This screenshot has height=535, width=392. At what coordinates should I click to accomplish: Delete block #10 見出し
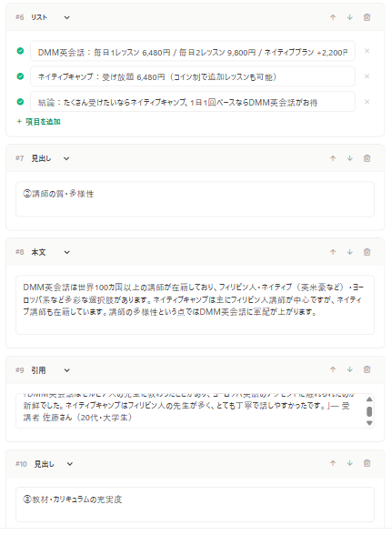coord(367,463)
